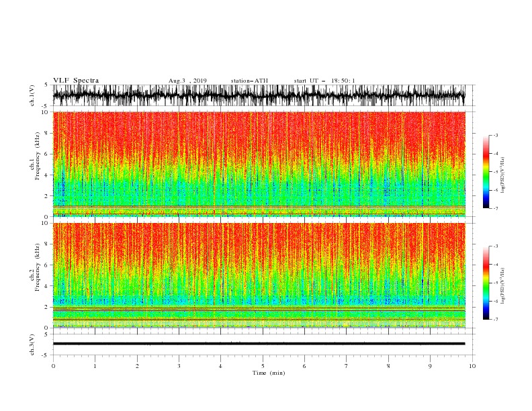Click the "Time (min)" axis label

coord(269,373)
